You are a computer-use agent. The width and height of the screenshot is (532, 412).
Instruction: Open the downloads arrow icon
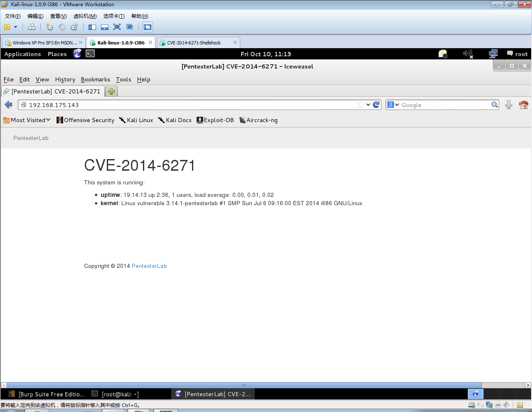click(509, 105)
